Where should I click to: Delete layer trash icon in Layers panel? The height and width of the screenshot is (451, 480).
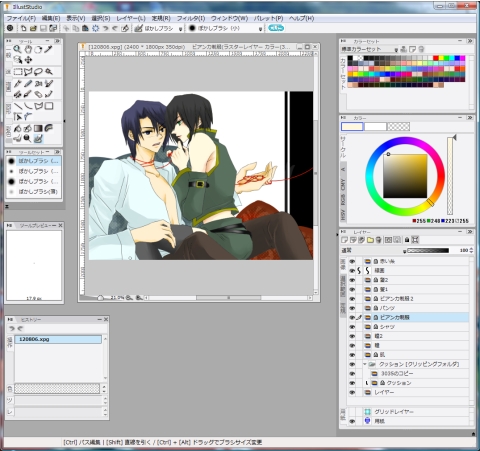coord(378,240)
